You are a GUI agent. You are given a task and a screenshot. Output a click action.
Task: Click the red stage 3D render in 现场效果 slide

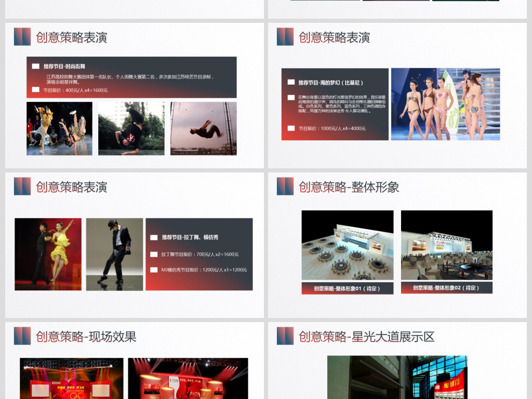coord(188,378)
